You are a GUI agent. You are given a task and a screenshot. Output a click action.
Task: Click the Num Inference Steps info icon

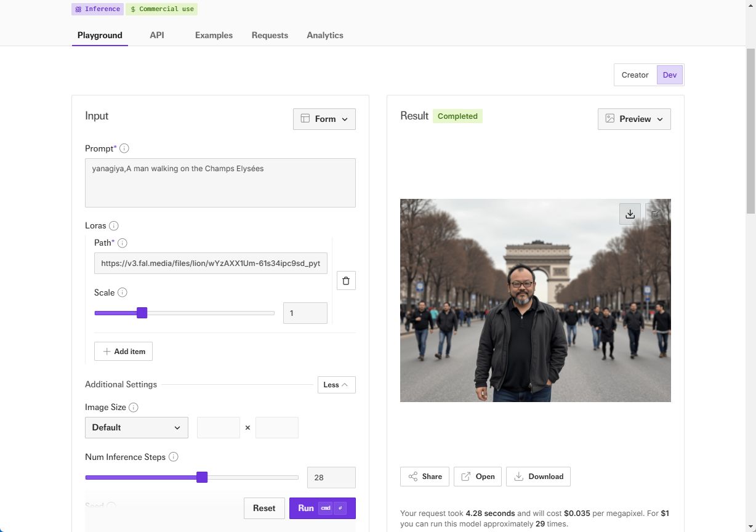(x=174, y=457)
